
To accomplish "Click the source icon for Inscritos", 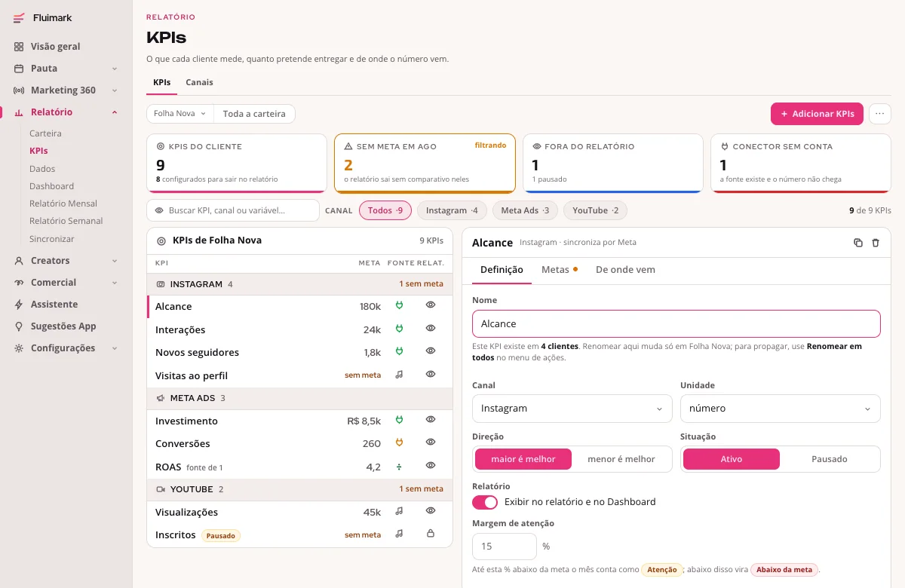I will point(400,533).
